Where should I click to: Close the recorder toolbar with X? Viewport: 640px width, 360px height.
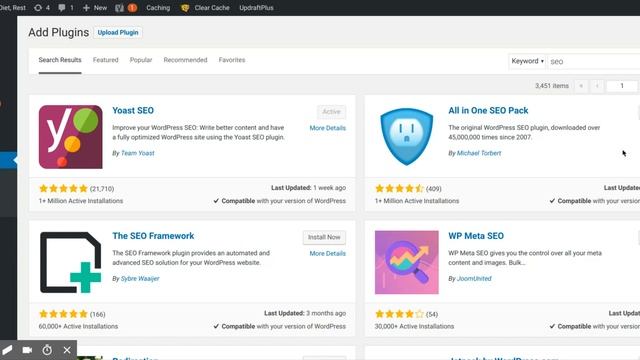point(67,350)
